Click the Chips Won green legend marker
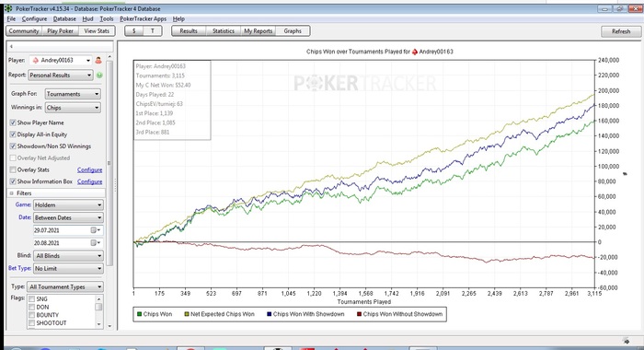 [139, 314]
